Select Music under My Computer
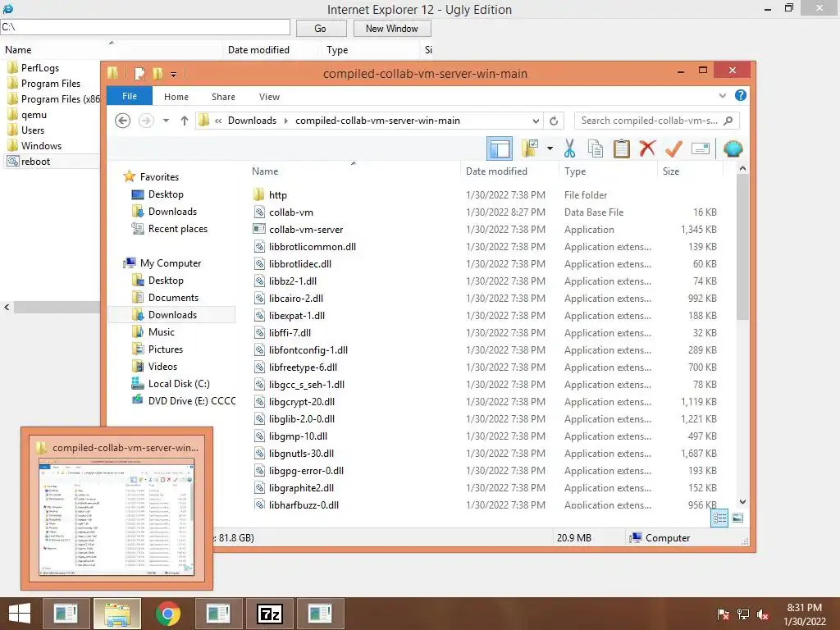 click(162, 332)
